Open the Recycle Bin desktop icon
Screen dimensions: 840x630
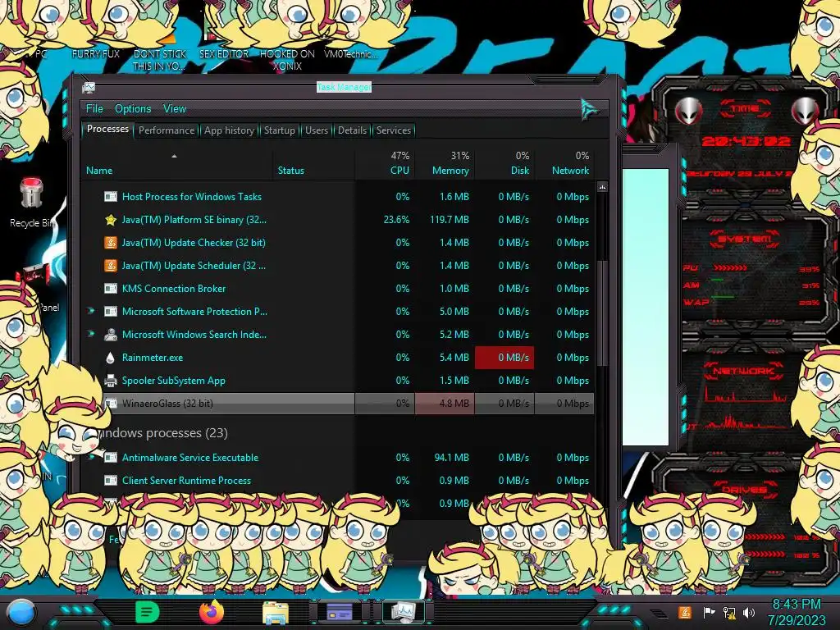click(x=32, y=203)
